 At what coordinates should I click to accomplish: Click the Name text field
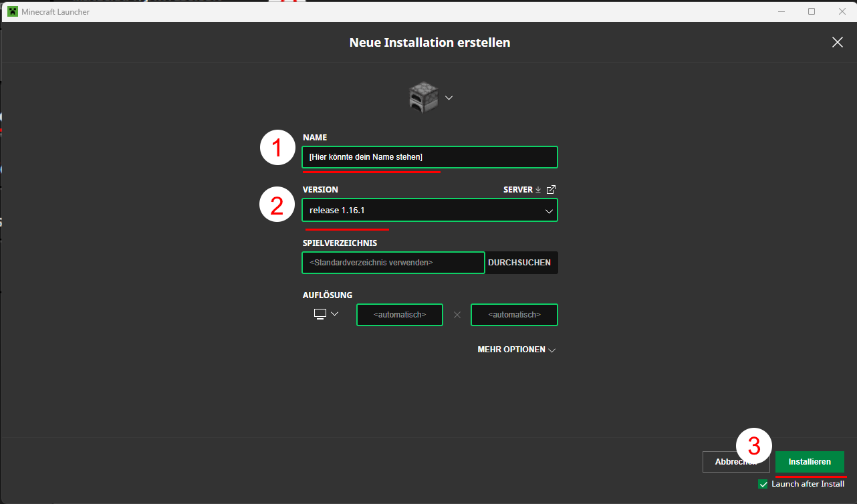tap(429, 157)
